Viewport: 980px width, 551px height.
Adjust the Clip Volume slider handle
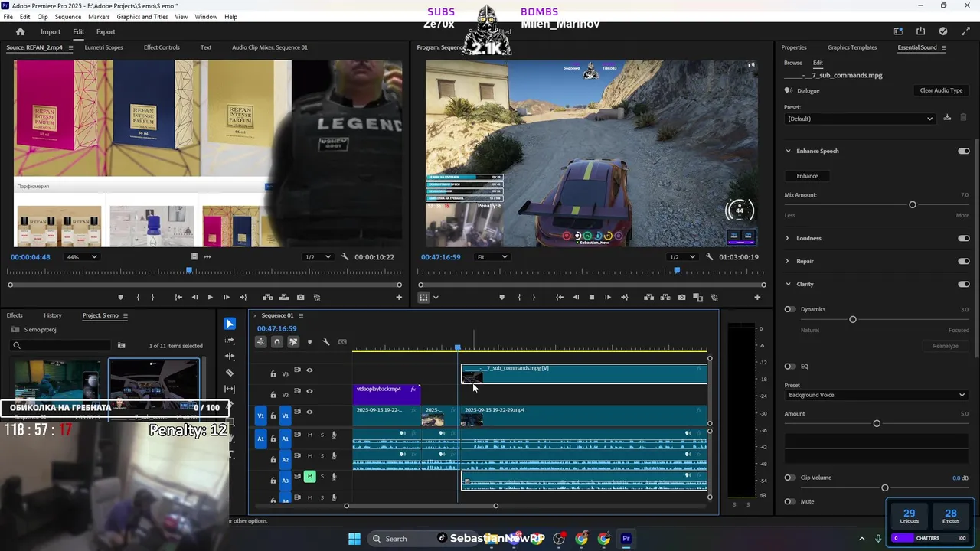pos(885,487)
